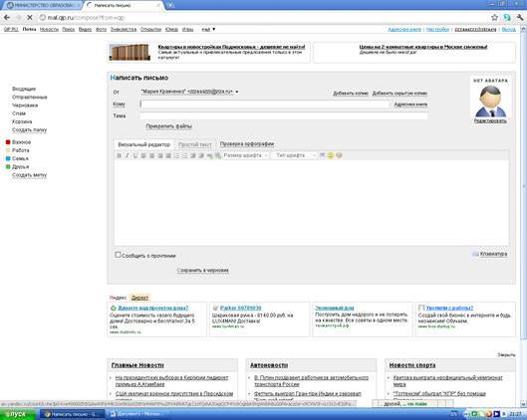The width and height of the screenshot is (527, 420).
Task: Click the Выход logout link
Action: [509, 30]
